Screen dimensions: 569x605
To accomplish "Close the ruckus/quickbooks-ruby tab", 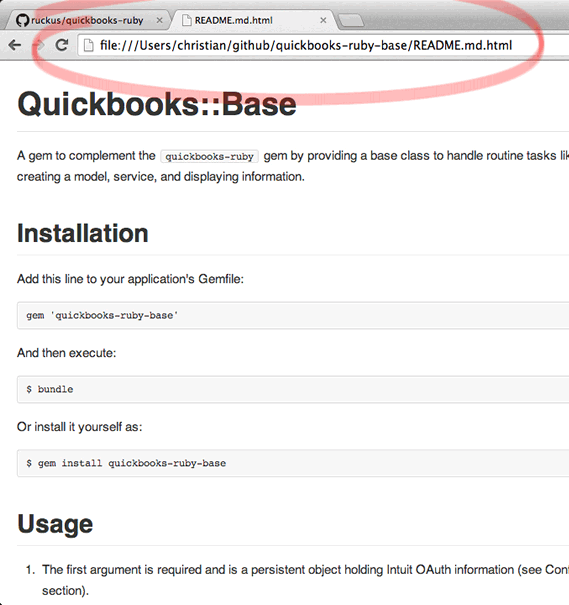I will pyautogui.click(x=159, y=20).
